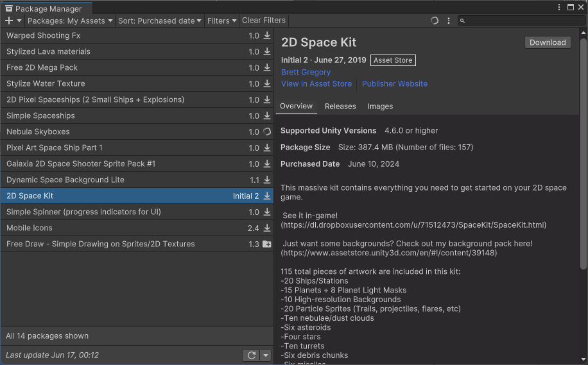Image resolution: width=588 pixels, height=365 pixels.
Task: Click the loading spinner icon in the toolbar
Action: 435,21
